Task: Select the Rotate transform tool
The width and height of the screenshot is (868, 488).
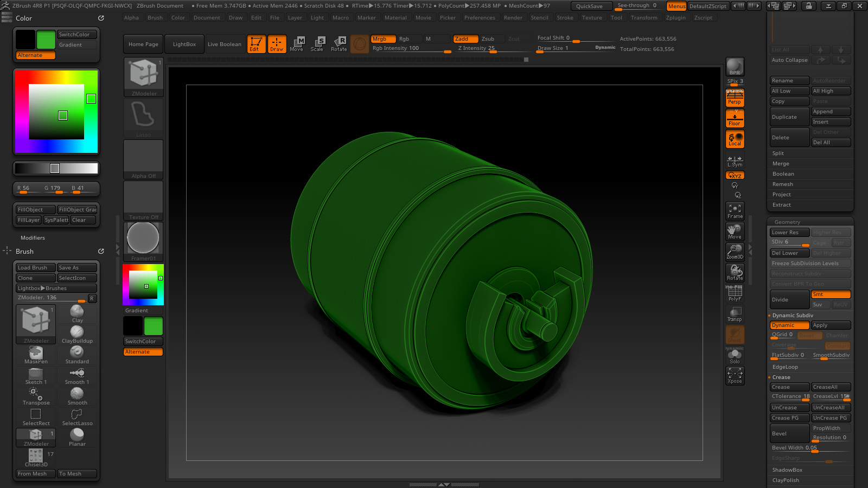Action: pyautogui.click(x=339, y=44)
